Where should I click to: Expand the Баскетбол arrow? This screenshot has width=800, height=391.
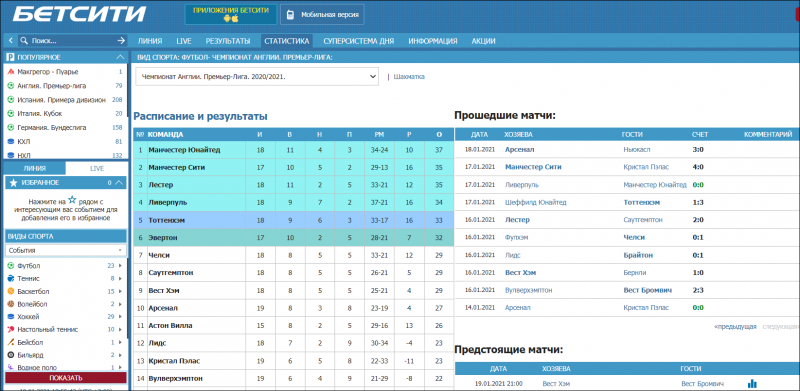pyautogui.click(x=120, y=291)
